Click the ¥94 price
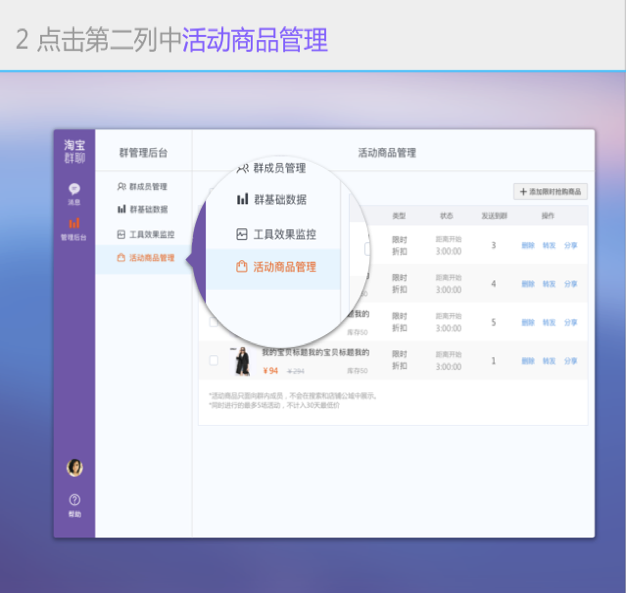 (x=271, y=371)
